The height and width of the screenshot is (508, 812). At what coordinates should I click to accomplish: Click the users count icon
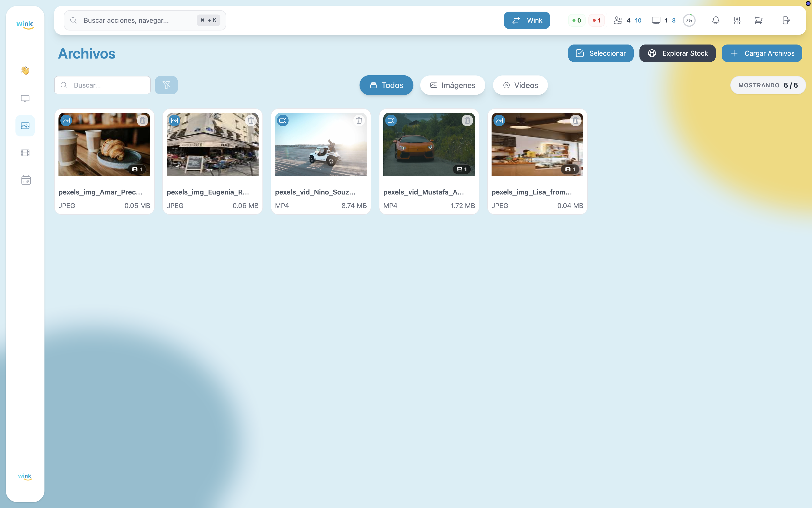618,21
